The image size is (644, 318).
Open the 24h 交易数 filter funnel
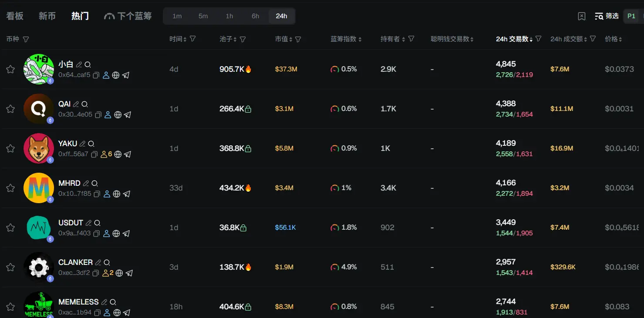539,39
